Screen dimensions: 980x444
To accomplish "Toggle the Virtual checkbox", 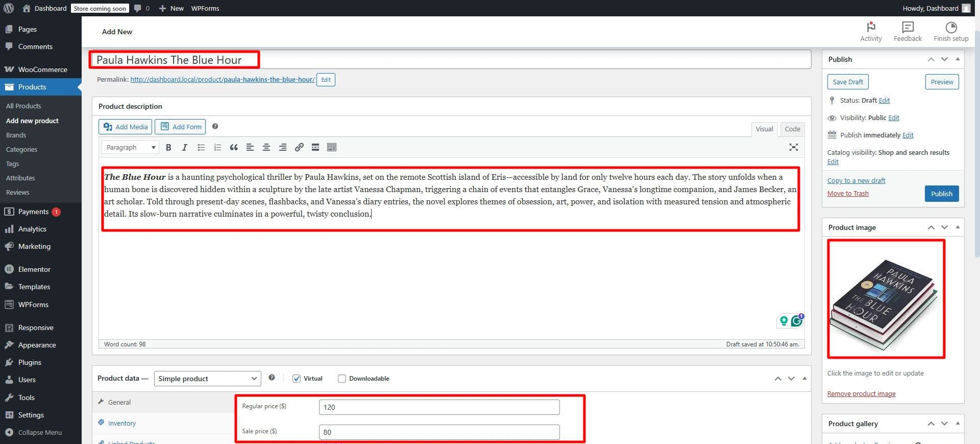I will [297, 379].
